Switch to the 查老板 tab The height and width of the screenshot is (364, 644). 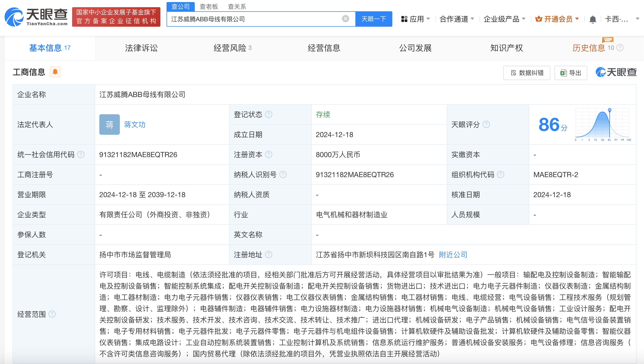[x=208, y=6]
